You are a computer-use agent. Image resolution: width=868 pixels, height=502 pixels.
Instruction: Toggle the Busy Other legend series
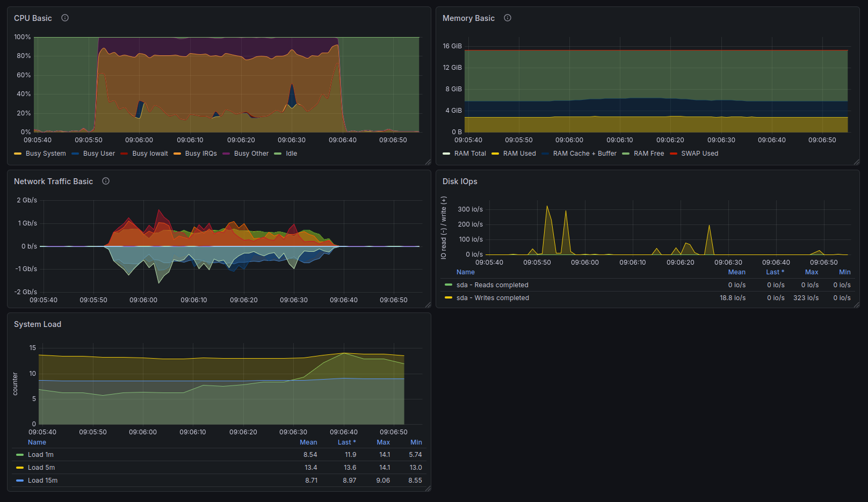[x=251, y=154]
